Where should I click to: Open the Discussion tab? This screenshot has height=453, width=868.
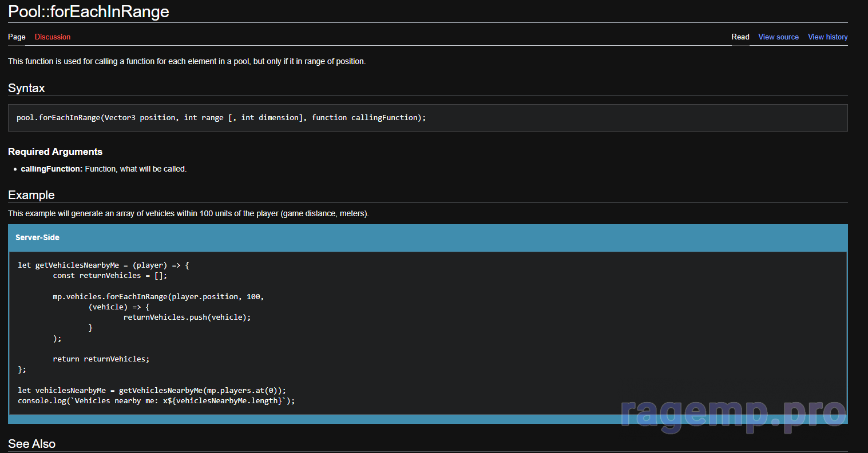53,37
